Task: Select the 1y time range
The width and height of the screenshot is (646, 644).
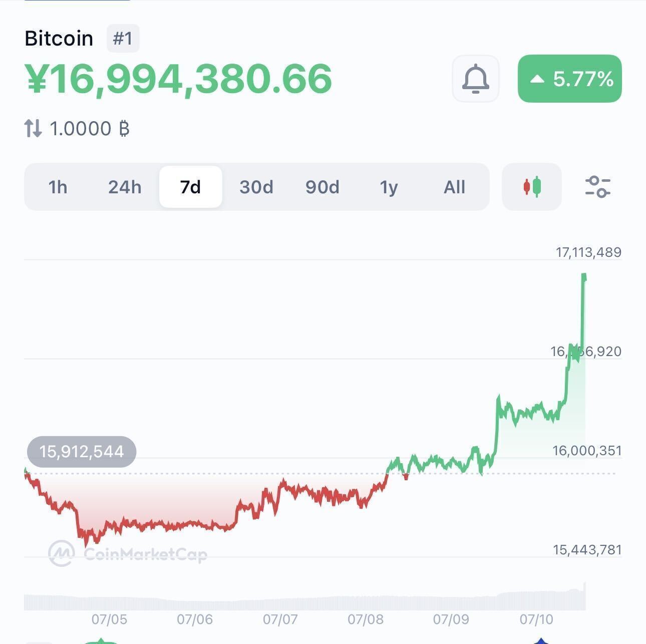Action: point(389,187)
